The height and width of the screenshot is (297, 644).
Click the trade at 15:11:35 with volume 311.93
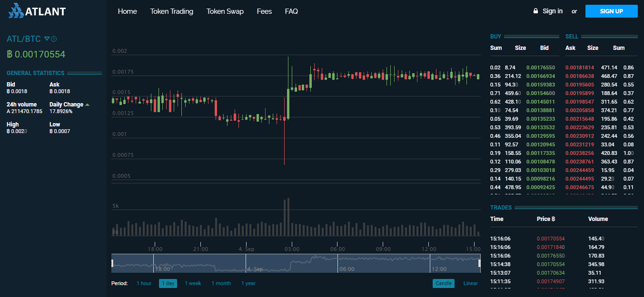click(564, 281)
